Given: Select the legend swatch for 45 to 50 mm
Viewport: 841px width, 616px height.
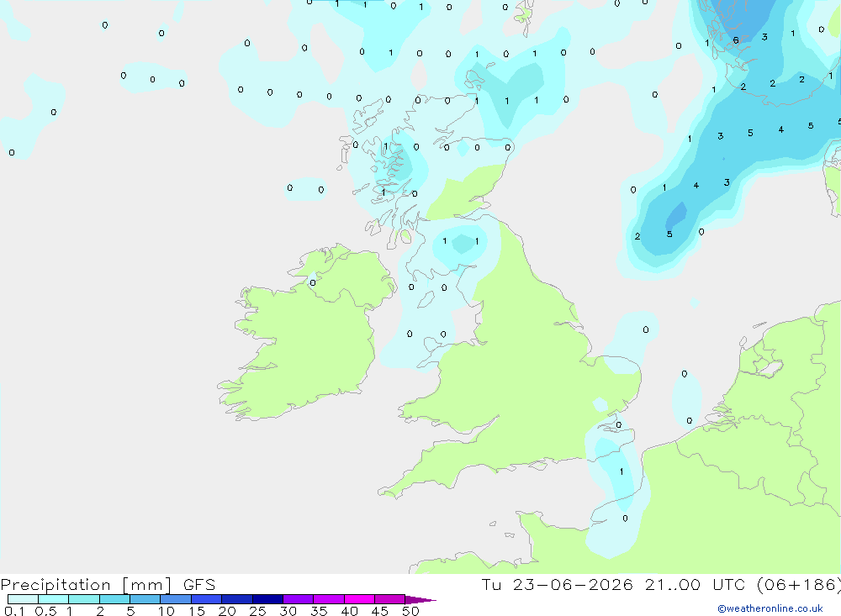Looking at the screenshot, I should [x=390, y=599].
